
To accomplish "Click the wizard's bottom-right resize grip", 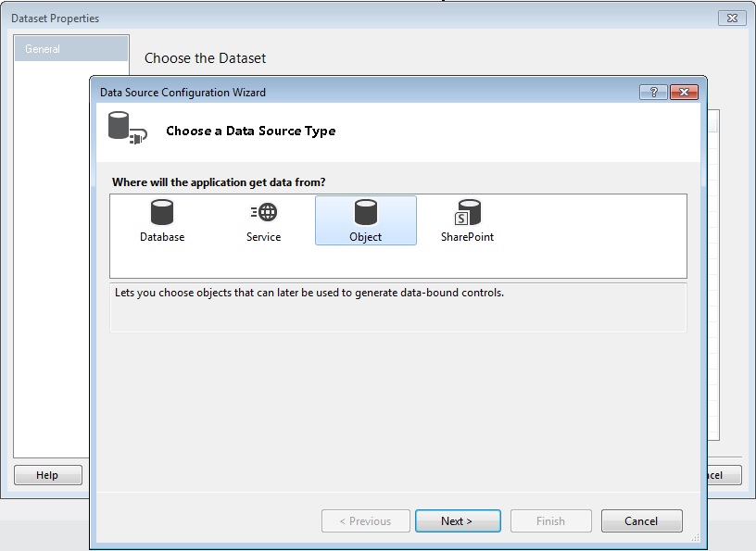I will pyautogui.click(x=699, y=543).
